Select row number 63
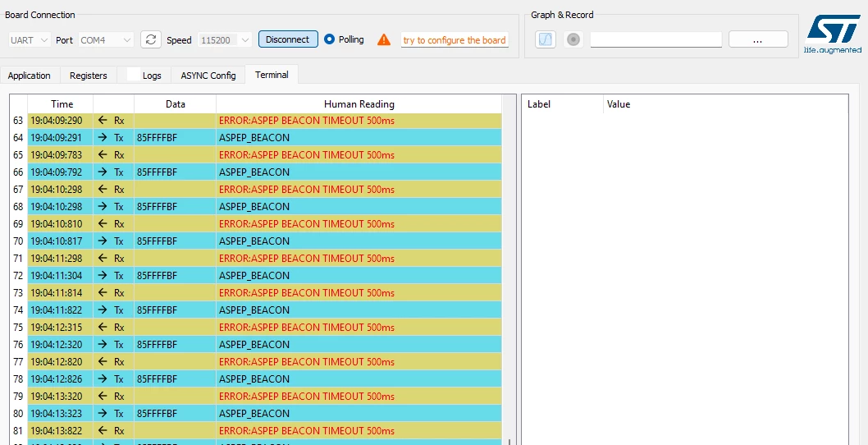This screenshot has width=868, height=445. tap(18, 120)
